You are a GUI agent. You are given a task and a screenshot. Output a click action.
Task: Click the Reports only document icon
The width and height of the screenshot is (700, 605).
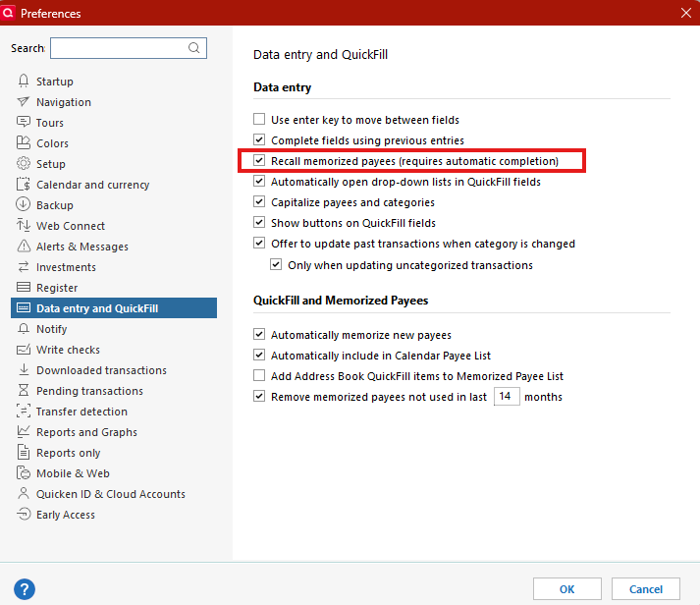(x=24, y=452)
